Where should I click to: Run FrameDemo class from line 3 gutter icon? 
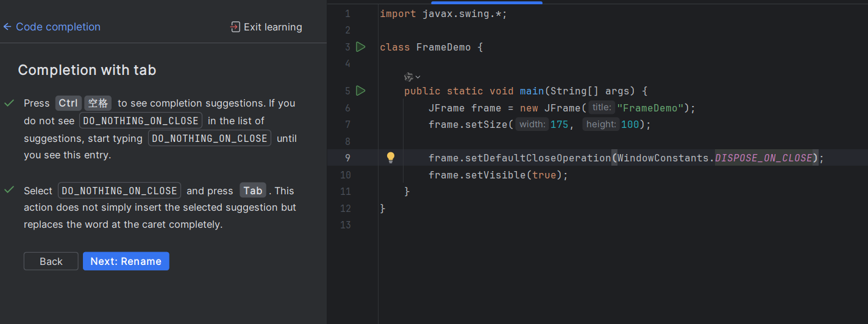point(360,47)
